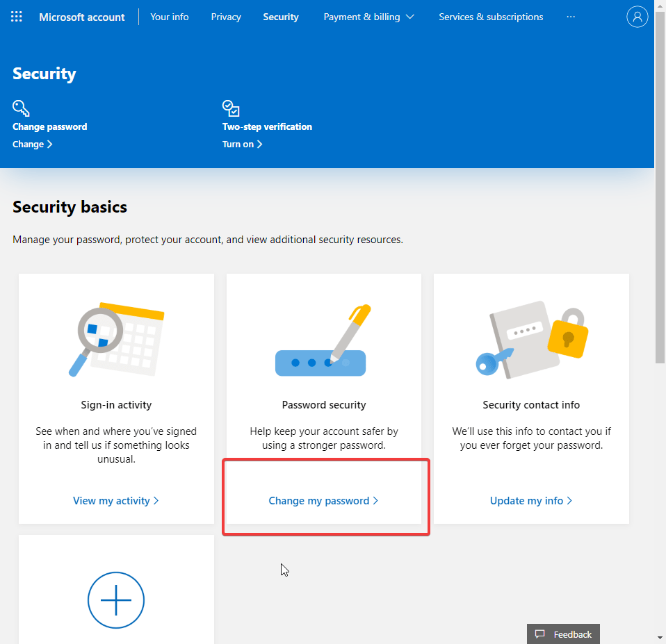This screenshot has height=644, width=666.
Task: Switch to the Privacy tab
Action: [x=226, y=17]
